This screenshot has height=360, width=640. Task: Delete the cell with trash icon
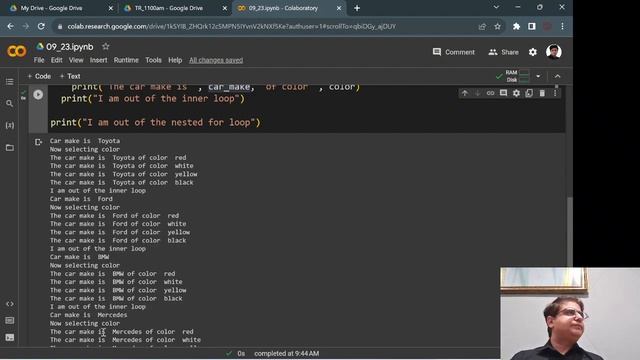click(542, 93)
